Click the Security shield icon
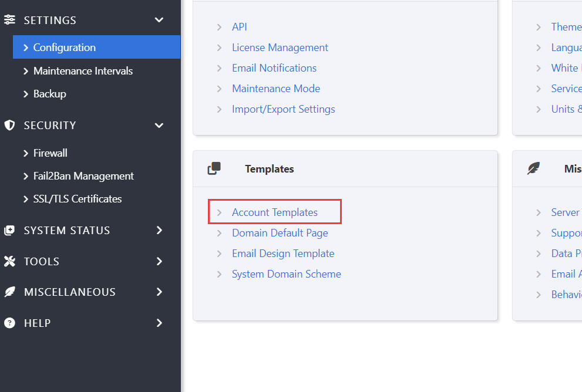This screenshot has width=582, height=392. (9, 125)
